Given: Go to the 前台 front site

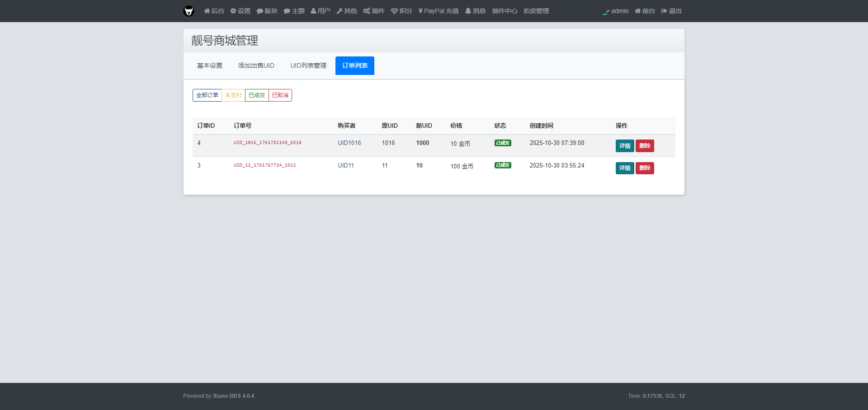Looking at the screenshot, I should 645,11.
